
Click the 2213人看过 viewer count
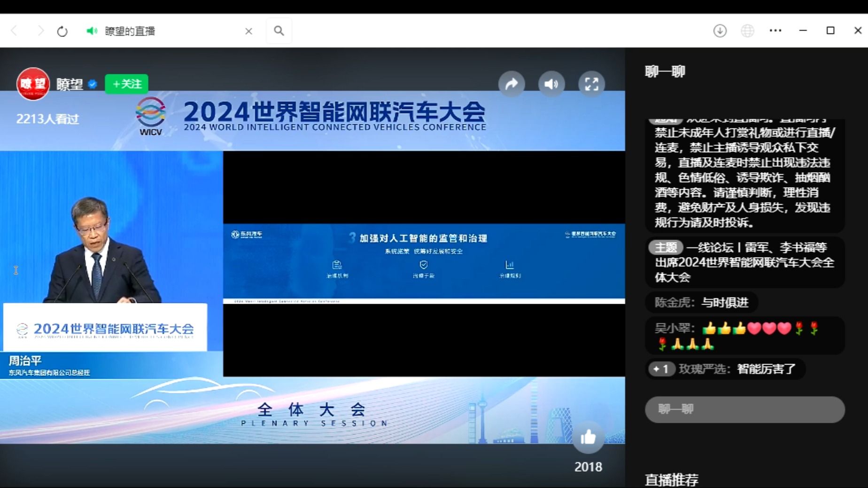(x=47, y=119)
